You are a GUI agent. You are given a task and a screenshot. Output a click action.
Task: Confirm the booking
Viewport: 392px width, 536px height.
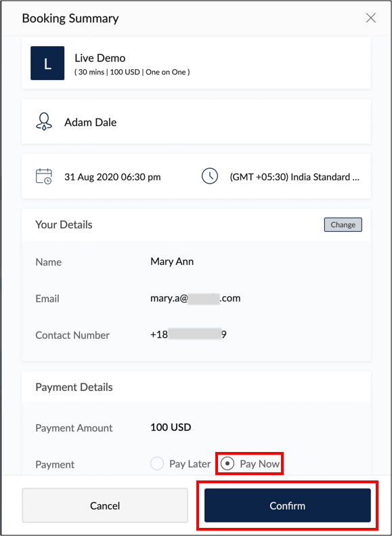point(288,506)
